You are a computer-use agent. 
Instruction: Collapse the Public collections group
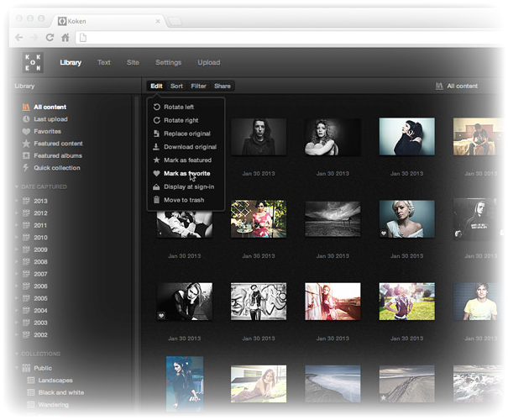coord(17,368)
